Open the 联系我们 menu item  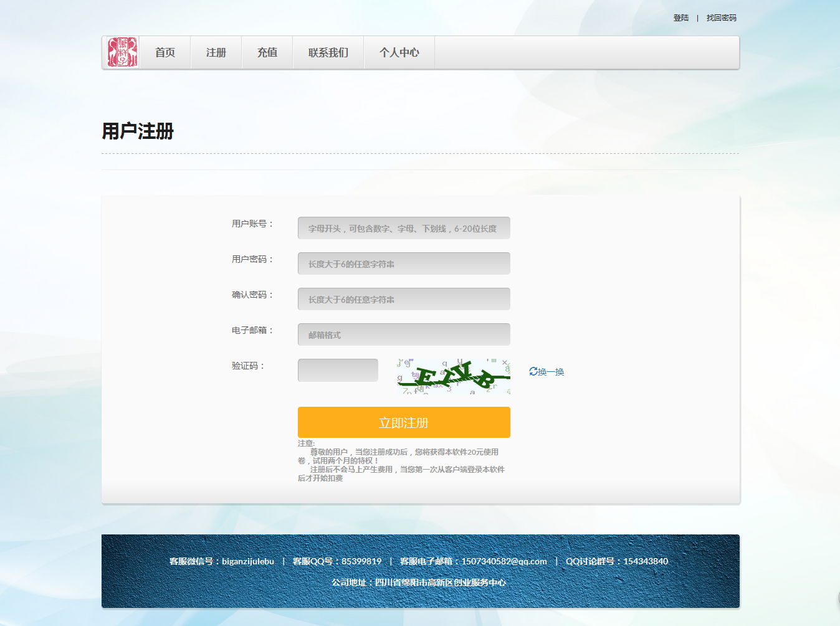pos(328,53)
